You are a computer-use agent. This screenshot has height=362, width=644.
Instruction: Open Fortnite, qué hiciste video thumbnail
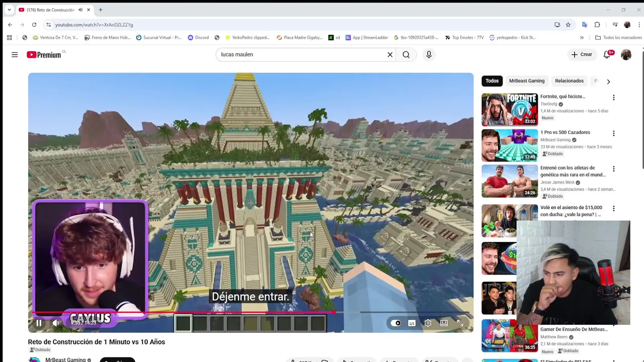[509, 109]
